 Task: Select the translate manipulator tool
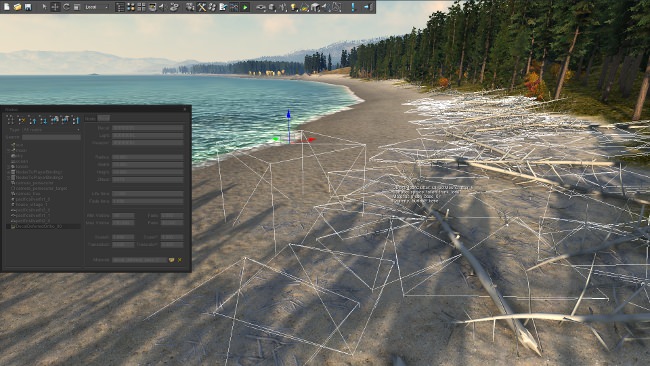tap(55, 7)
